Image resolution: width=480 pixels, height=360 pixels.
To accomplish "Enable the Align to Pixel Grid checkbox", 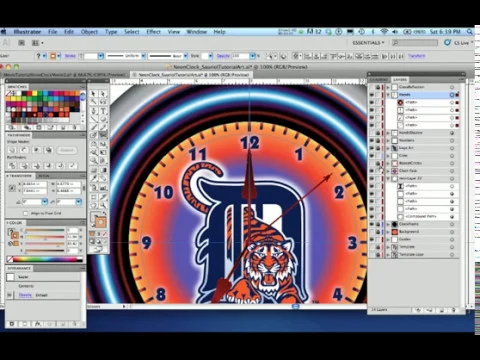I will (26, 213).
